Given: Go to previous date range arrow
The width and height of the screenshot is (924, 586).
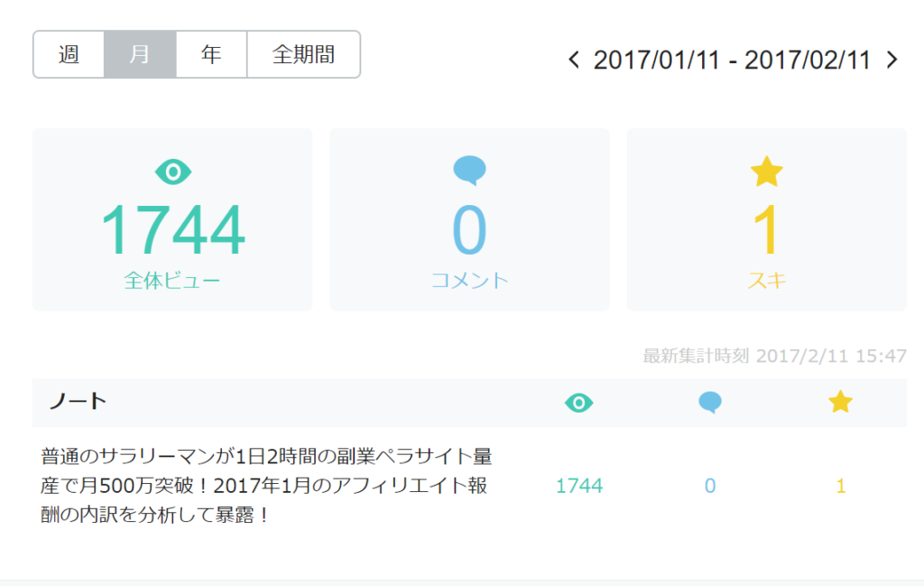Looking at the screenshot, I should click(x=574, y=60).
